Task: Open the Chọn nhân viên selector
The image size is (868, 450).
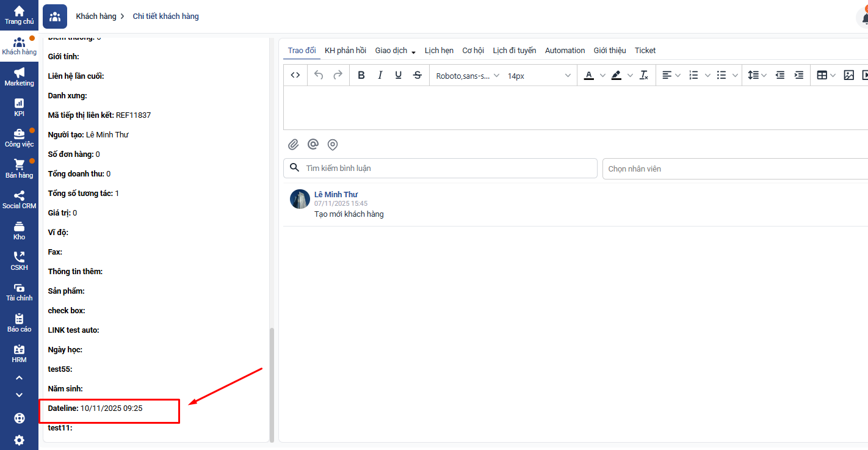Action: click(732, 169)
